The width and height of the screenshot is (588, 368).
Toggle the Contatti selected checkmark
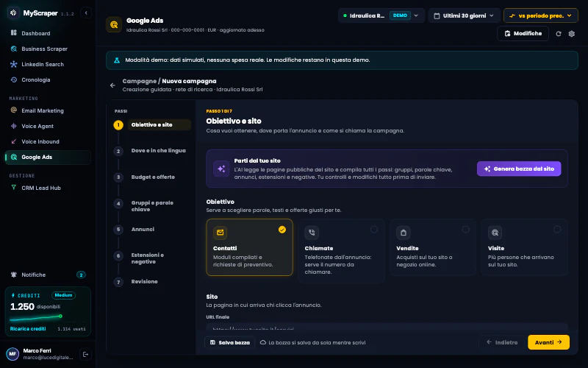282,230
